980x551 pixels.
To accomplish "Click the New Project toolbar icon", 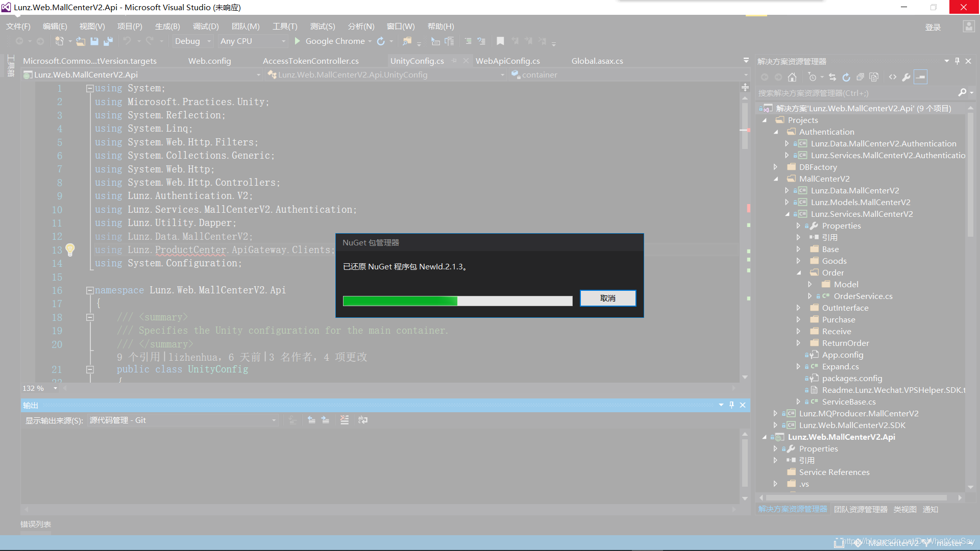I will point(59,41).
